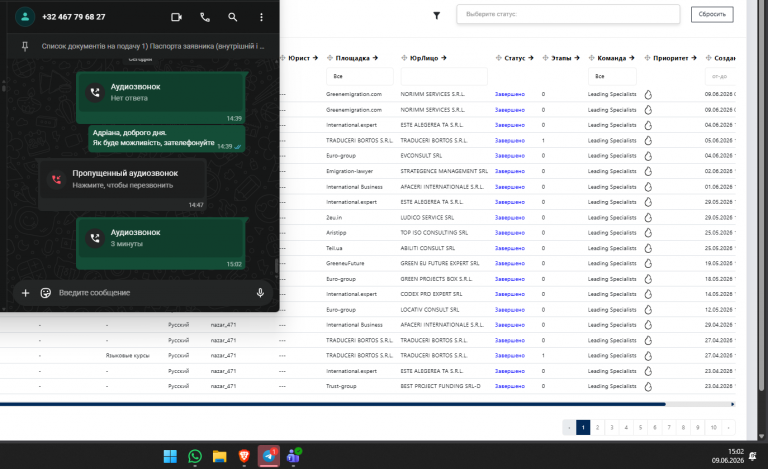
Task: Click the move handle icon of Приоритет column
Action: click(647, 58)
